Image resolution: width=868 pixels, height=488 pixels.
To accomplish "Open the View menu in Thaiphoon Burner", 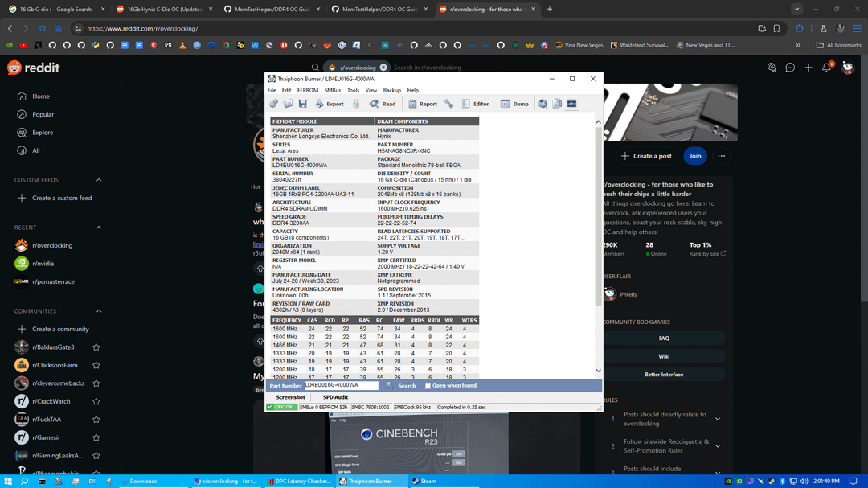I will (371, 90).
